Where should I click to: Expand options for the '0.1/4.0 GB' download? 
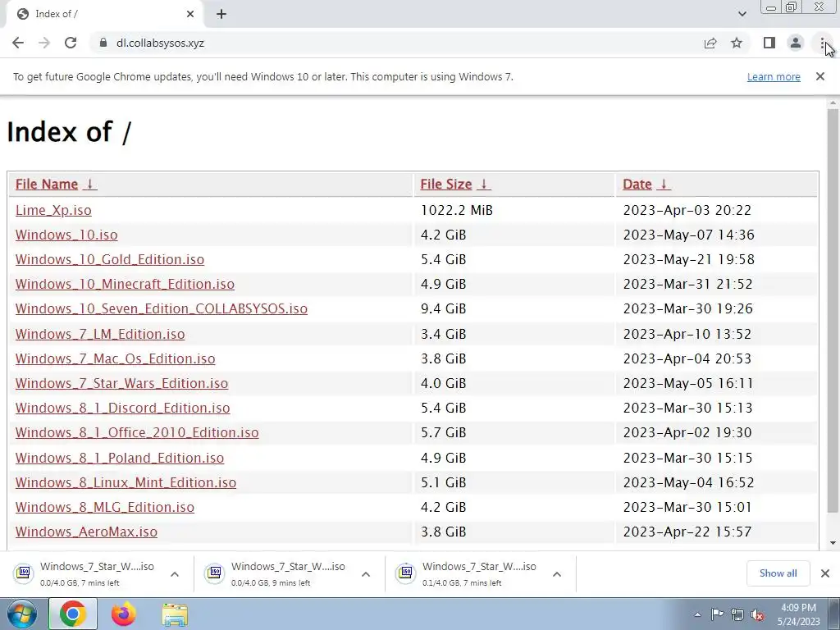(x=557, y=573)
